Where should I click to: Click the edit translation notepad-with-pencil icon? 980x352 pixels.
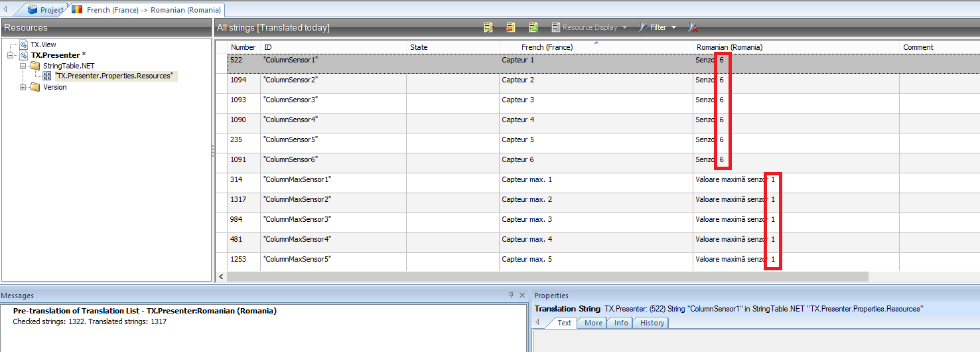[x=489, y=27]
